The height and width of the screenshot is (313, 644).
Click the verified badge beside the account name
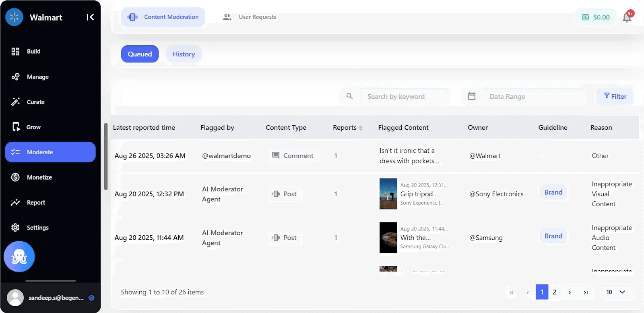pos(91,298)
